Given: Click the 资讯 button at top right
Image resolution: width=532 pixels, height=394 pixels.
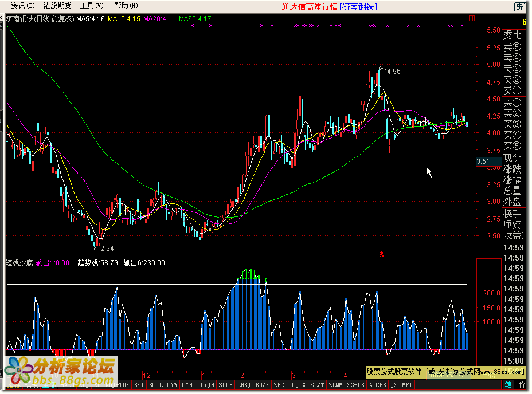Looking at the screenshot, I should [x=522, y=6].
